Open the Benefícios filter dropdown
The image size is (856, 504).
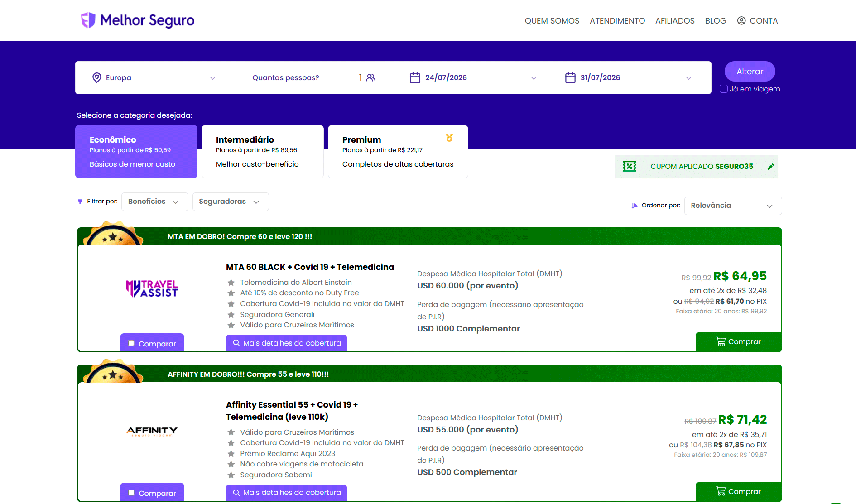pyautogui.click(x=155, y=202)
